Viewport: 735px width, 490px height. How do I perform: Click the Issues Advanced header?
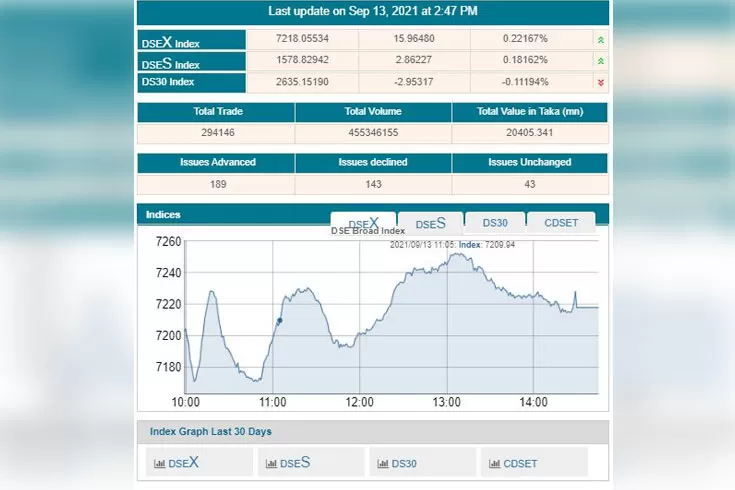(x=216, y=162)
